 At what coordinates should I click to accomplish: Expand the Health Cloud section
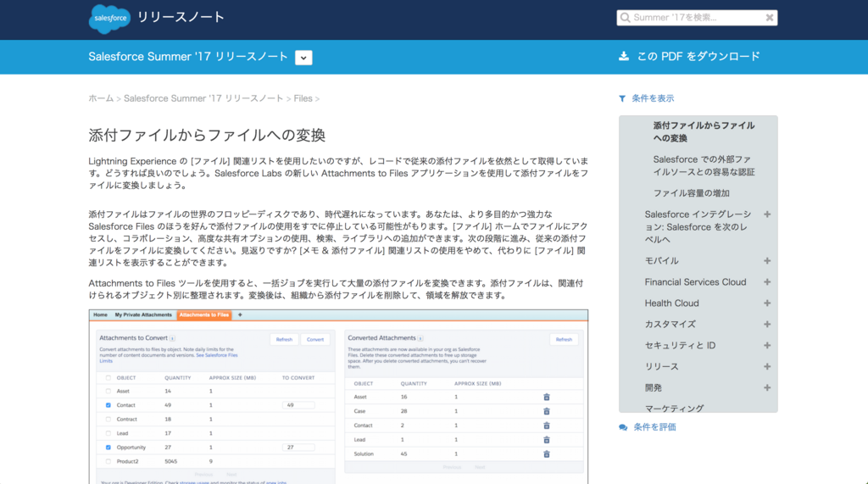[x=767, y=303]
